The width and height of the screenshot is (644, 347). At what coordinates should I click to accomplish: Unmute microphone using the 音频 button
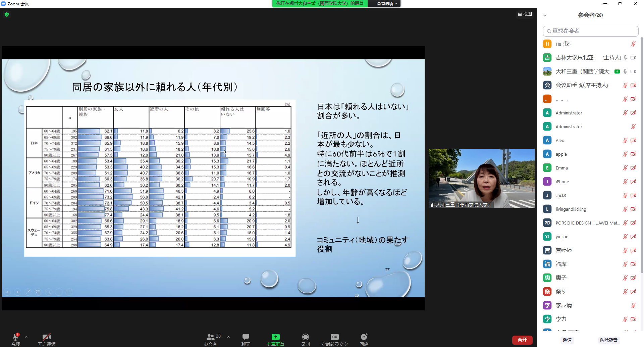point(15,337)
